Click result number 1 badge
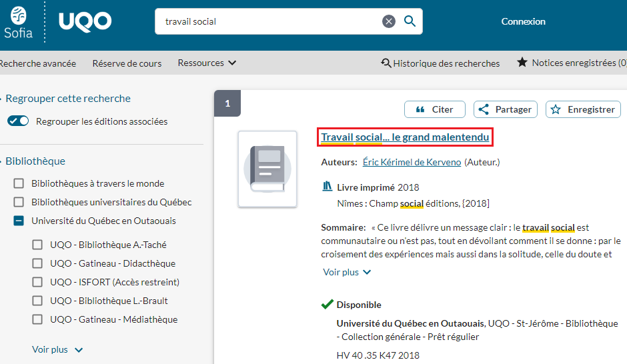 (x=227, y=103)
